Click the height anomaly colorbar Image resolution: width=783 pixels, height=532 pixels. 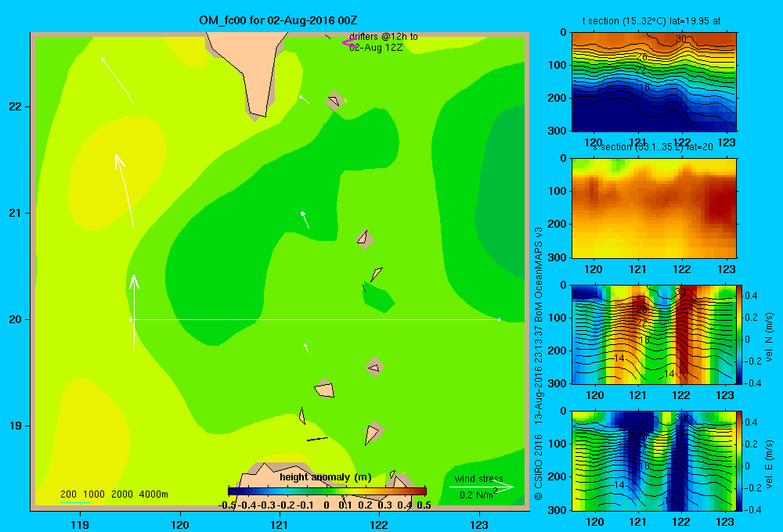coord(327,491)
